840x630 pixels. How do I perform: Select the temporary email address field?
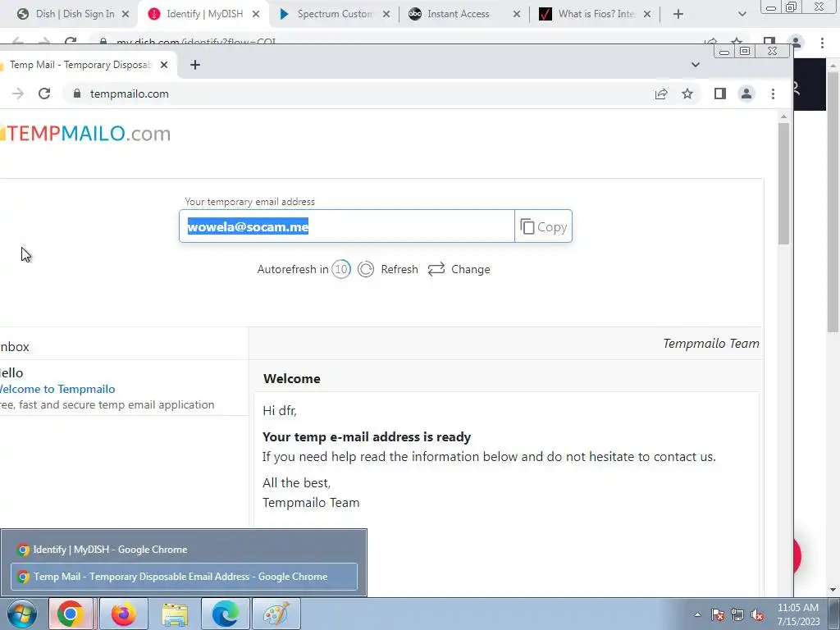[347, 226]
